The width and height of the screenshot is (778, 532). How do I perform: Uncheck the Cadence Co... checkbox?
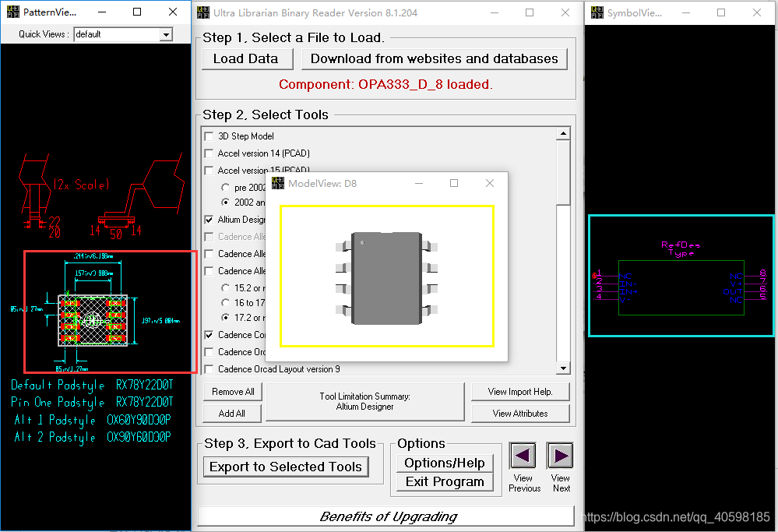click(209, 335)
